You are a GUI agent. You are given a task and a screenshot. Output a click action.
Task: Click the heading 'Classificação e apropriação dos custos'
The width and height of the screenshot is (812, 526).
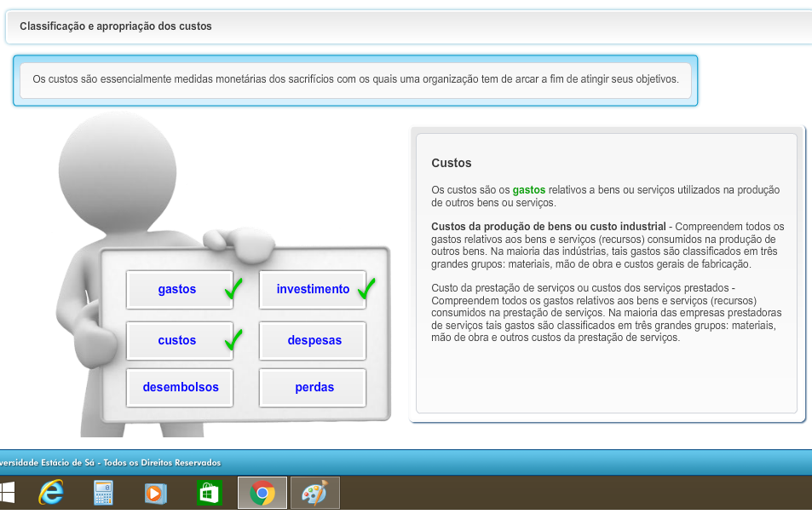(x=116, y=26)
